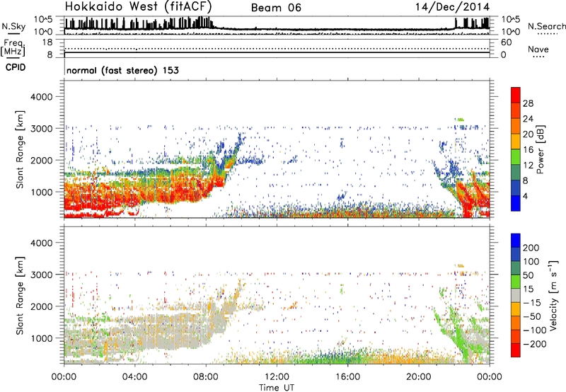Pick the light green segment of Power colorbar
Image resolution: width=566 pixels, height=392 pixels.
click(x=516, y=156)
